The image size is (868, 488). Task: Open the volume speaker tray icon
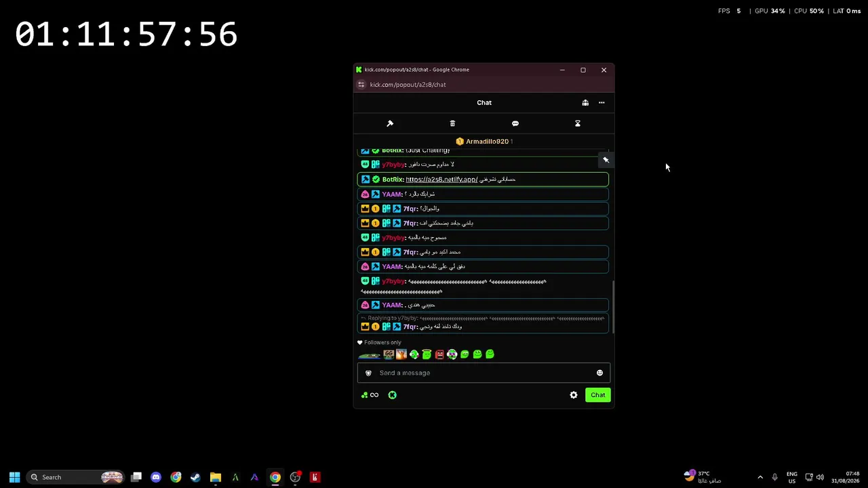pyautogui.click(x=820, y=477)
